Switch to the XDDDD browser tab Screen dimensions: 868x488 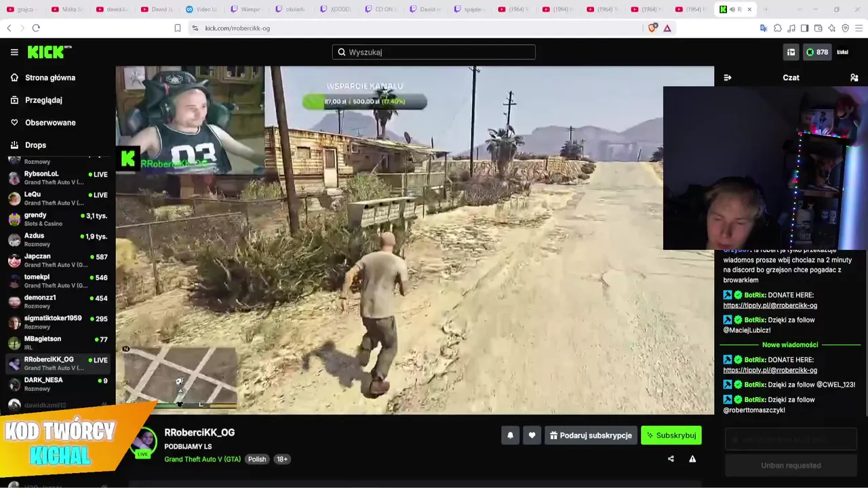coord(337,9)
